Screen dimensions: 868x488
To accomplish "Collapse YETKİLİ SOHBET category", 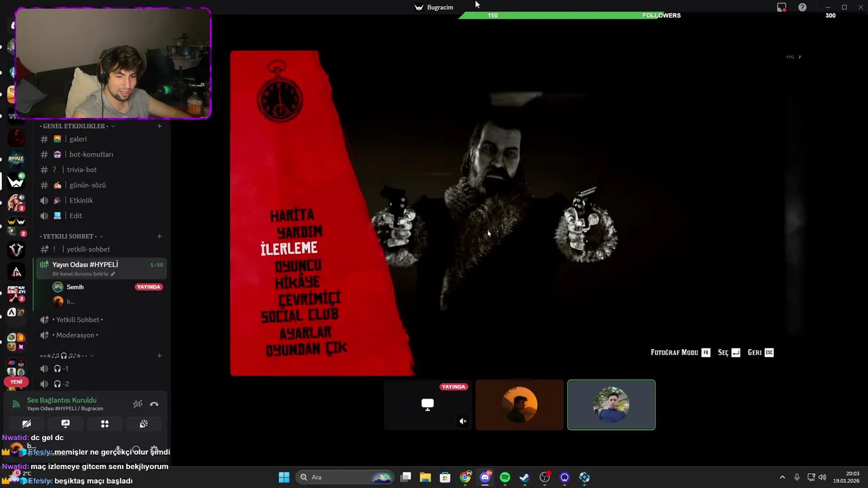I will coord(72,236).
